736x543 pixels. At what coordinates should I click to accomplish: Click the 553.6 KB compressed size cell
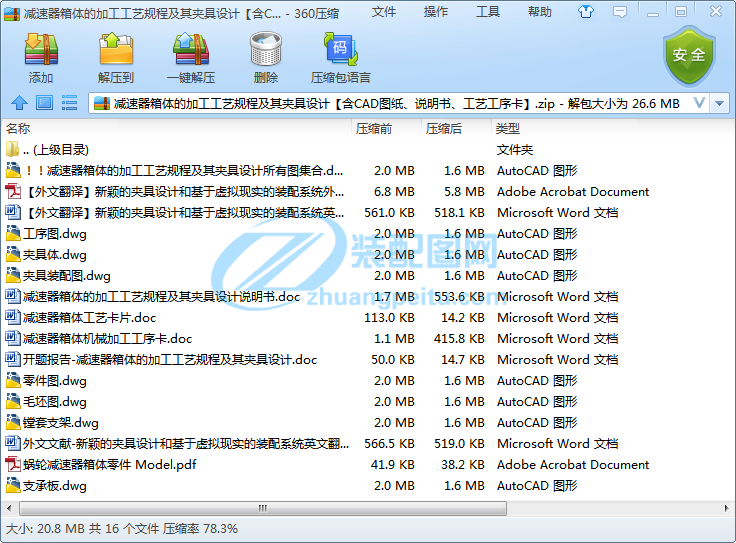pyautogui.click(x=459, y=297)
